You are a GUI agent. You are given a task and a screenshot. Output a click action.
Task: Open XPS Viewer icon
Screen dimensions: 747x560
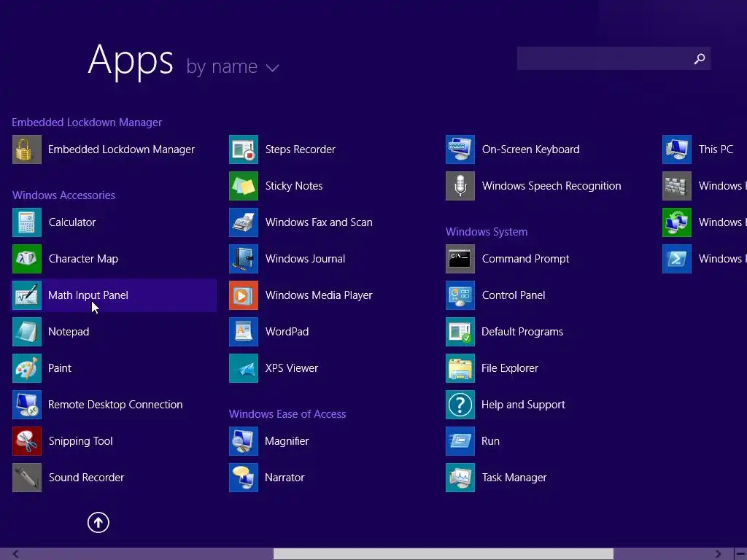pyautogui.click(x=244, y=368)
